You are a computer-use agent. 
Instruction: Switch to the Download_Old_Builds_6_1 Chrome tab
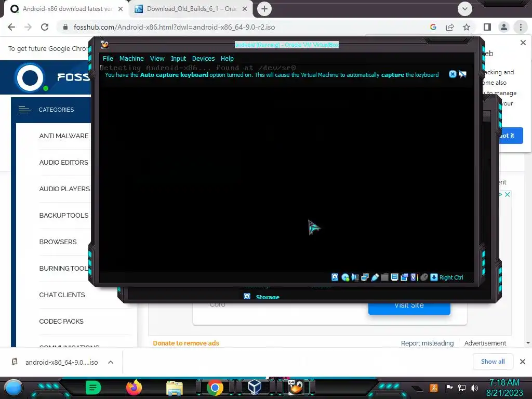(191, 9)
